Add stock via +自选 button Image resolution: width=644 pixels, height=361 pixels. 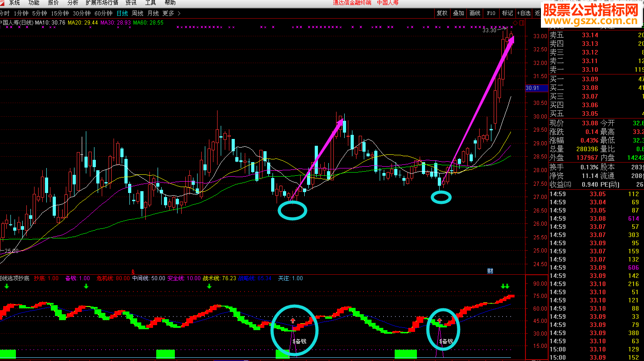point(524,13)
